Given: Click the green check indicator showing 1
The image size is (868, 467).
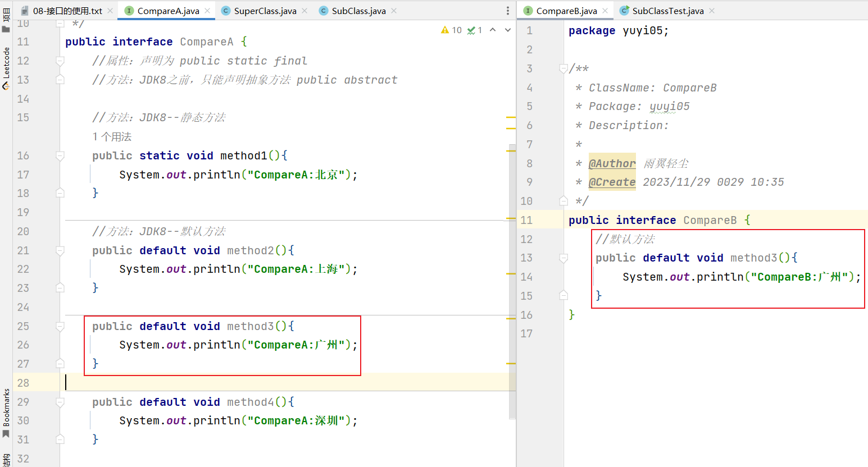Looking at the screenshot, I should click(475, 30).
